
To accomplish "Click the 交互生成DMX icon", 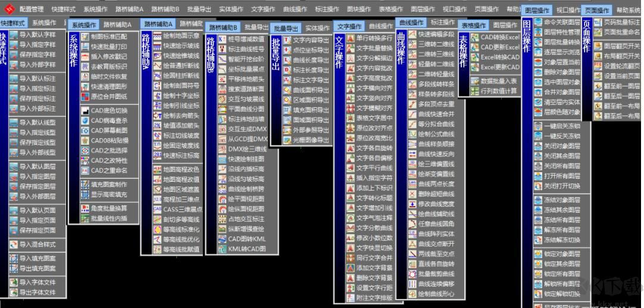I will (x=222, y=129).
